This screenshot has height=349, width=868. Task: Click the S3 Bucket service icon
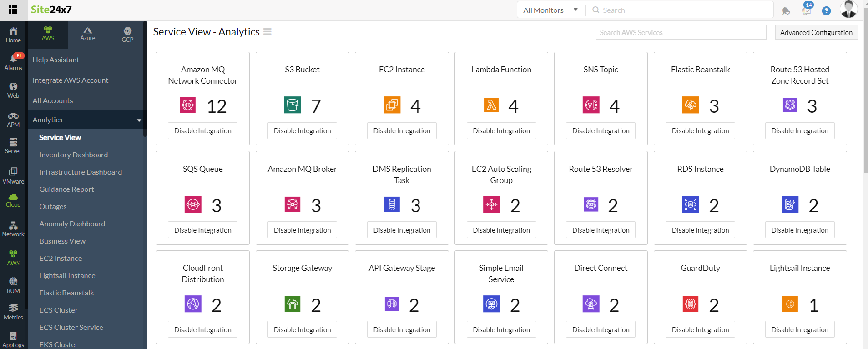tap(292, 105)
